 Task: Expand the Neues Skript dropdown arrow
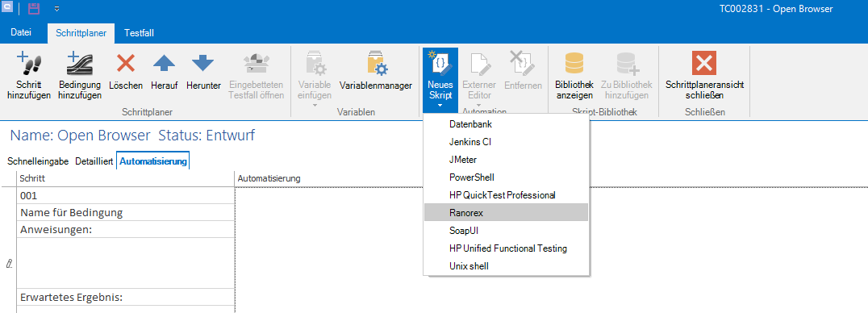click(440, 105)
